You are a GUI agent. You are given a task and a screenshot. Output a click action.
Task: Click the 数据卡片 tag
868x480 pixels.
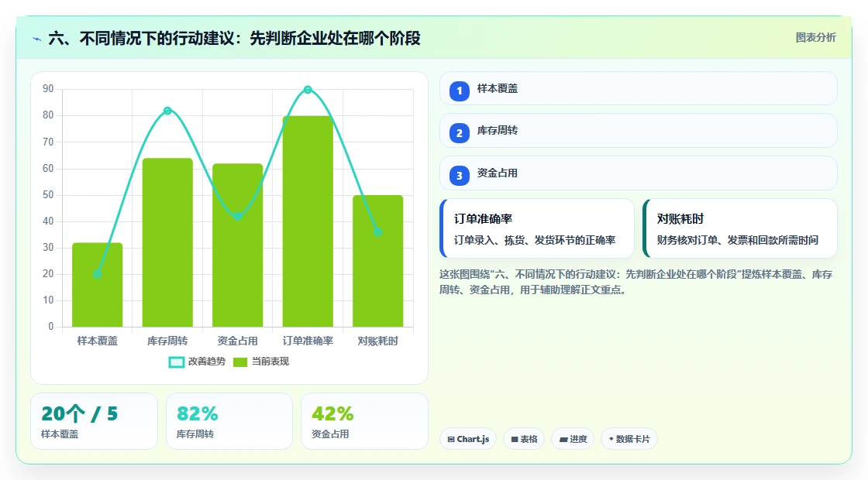point(629,439)
